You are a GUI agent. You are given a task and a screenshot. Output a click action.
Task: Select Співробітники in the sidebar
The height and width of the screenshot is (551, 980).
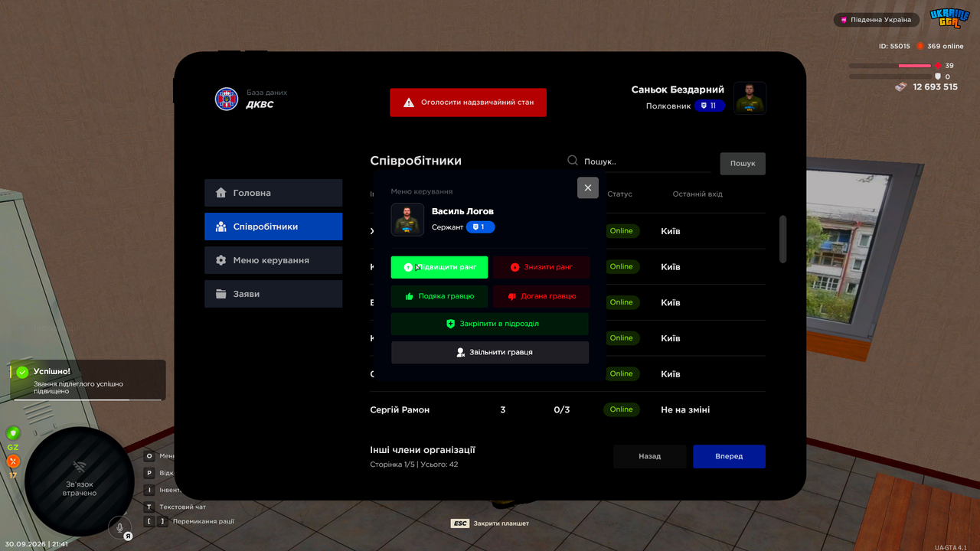click(x=273, y=227)
